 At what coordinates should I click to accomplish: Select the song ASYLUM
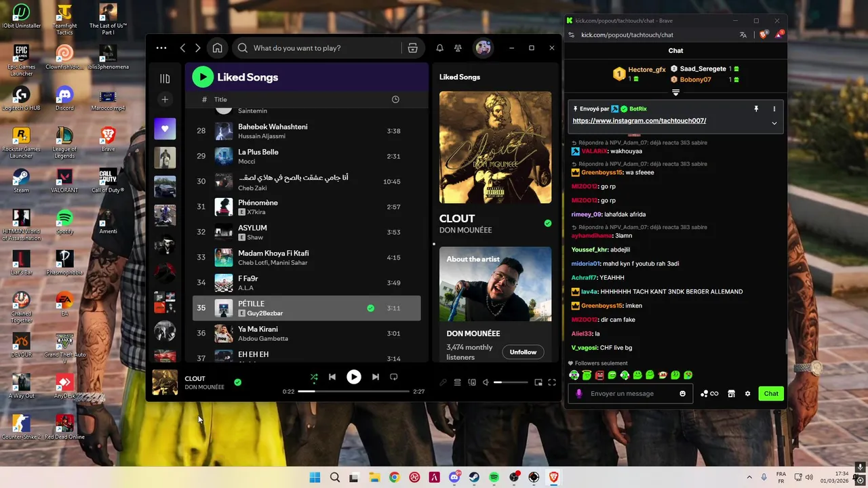point(307,232)
